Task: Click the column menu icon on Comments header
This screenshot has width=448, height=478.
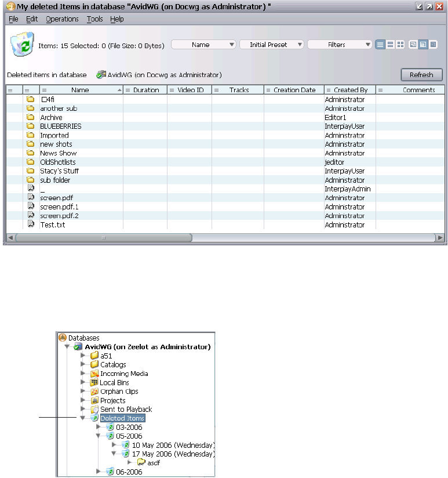Action: [380, 90]
